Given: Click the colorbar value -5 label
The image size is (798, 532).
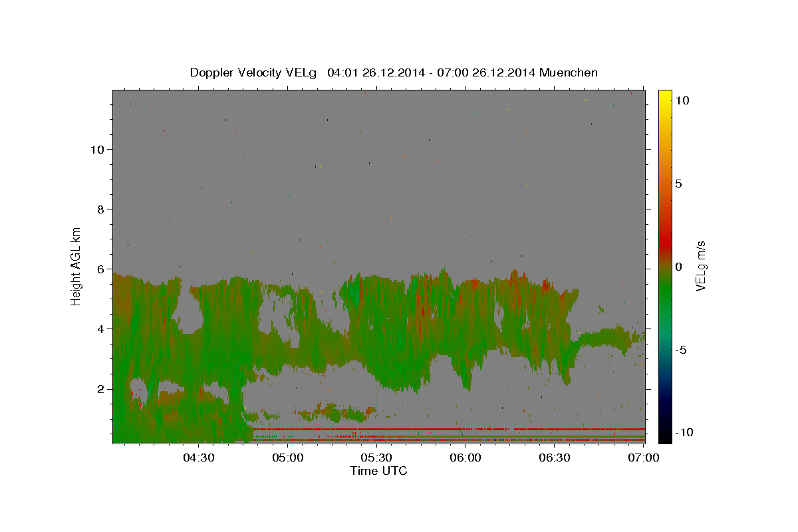Looking at the screenshot, I should tap(680, 350).
